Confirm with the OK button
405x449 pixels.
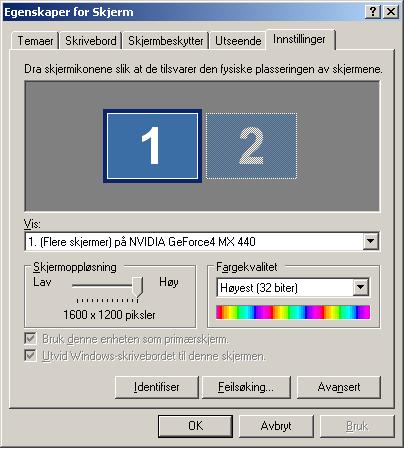195,426
